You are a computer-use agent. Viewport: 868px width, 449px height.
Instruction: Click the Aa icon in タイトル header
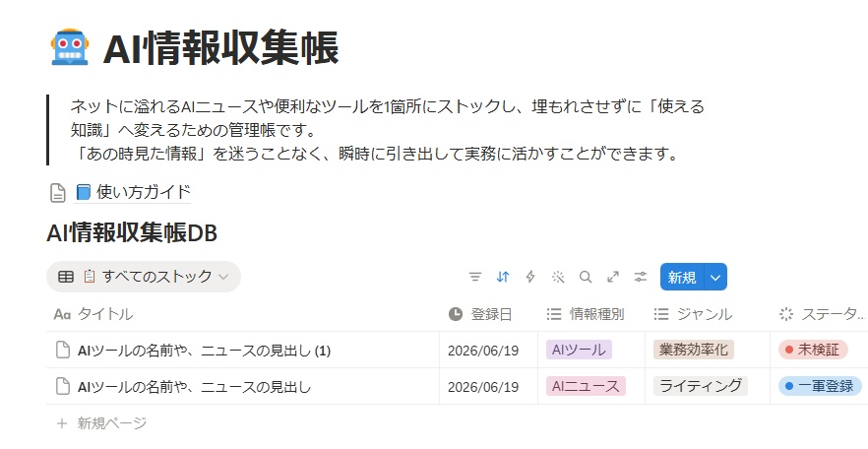point(62,314)
